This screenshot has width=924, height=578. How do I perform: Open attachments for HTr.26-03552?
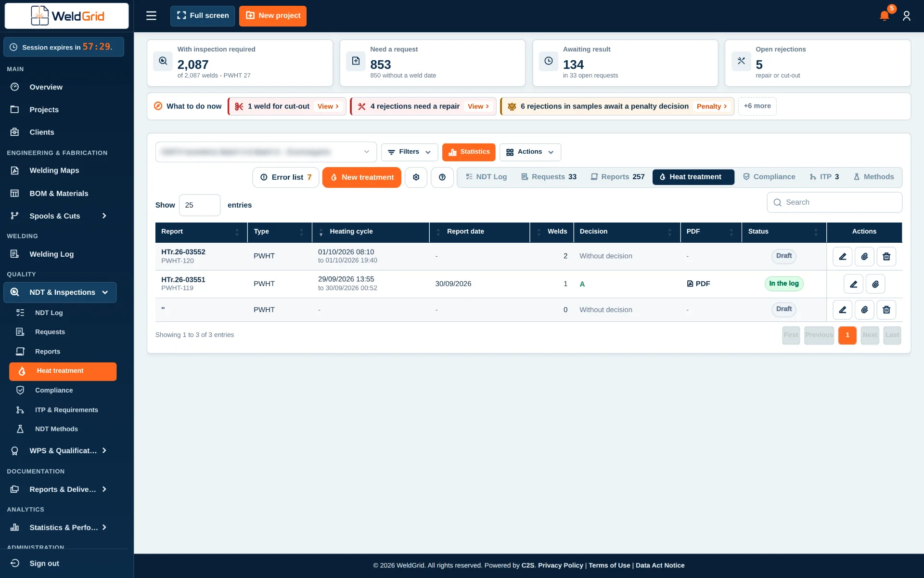point(864,256)
